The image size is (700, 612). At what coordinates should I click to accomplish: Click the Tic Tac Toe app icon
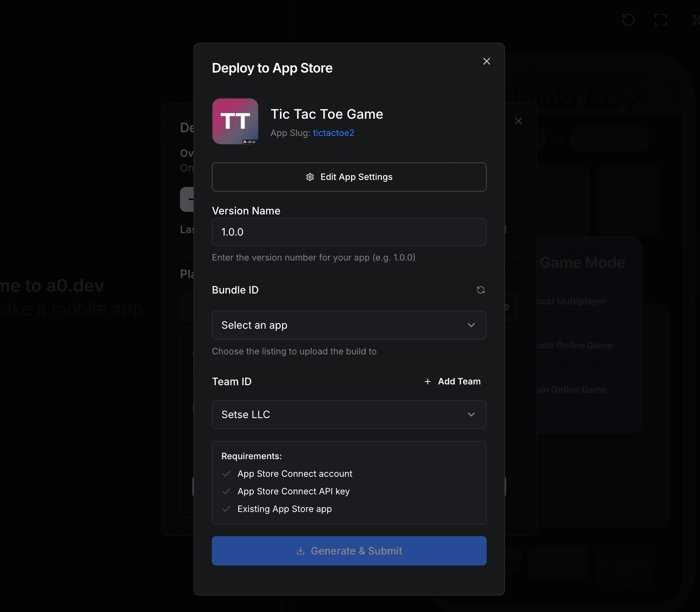pos(235,121)
